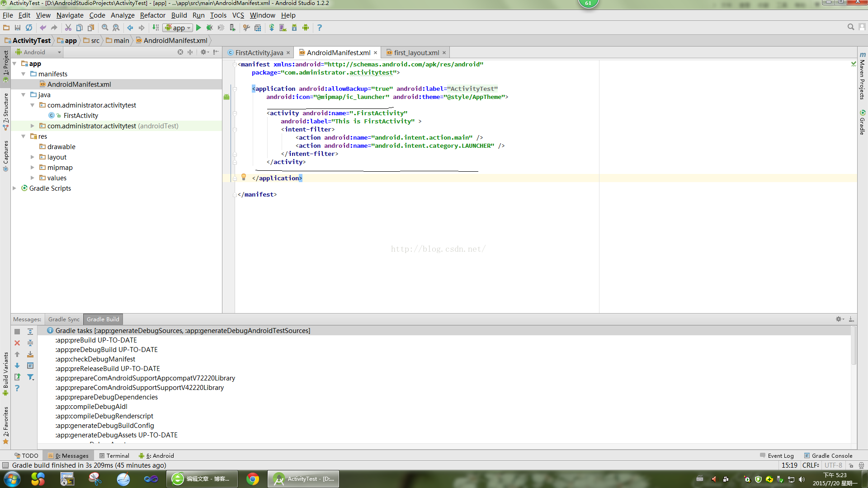Screen dimensions: 868x488
Task: Click the CRLF line separator selector
Action: point(811,465)
